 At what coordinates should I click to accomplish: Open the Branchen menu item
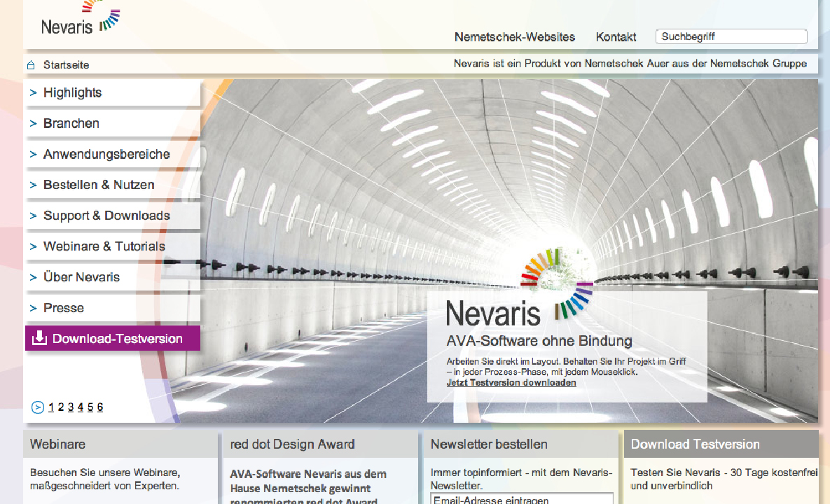point(112,123)
